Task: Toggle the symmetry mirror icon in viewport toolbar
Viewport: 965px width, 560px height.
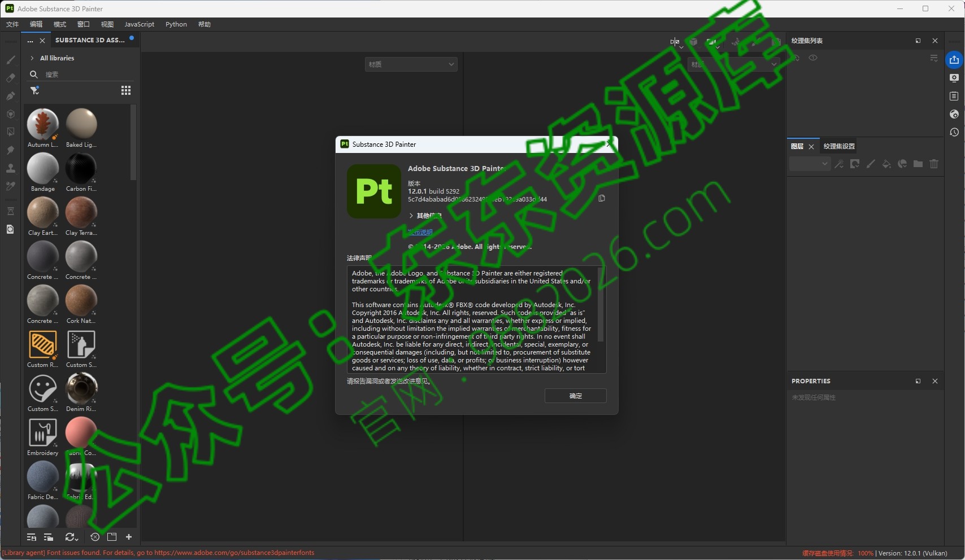Action: (675, 42)
